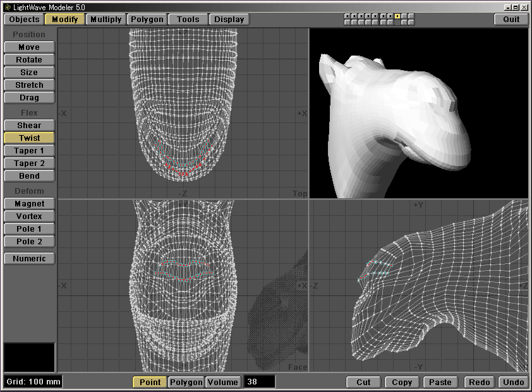The height and width of the screenshot is (392, 532).
Task: Activate the yellow highlighted foreground layer 8
Action: click(x=397, y=16)
